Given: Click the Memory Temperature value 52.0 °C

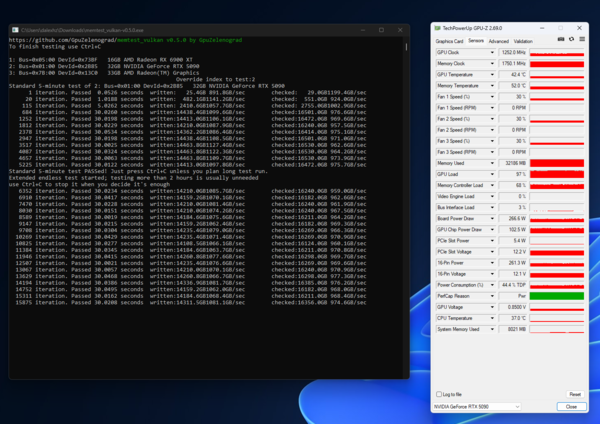Looking at the screenshot, I should point(513,86).
